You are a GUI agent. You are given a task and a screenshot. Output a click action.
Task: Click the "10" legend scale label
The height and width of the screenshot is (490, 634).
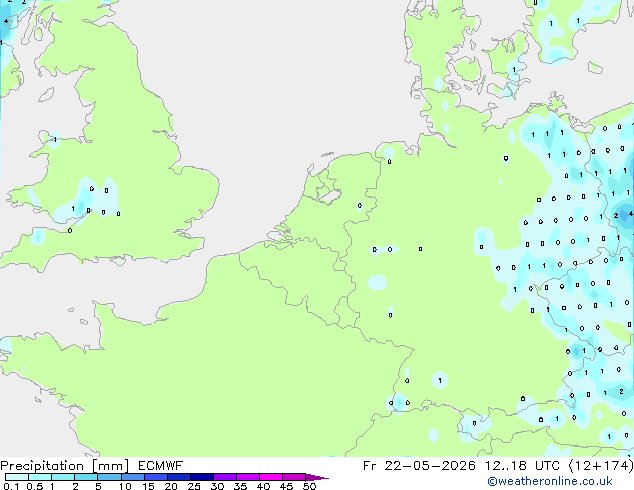coord(125,486)
